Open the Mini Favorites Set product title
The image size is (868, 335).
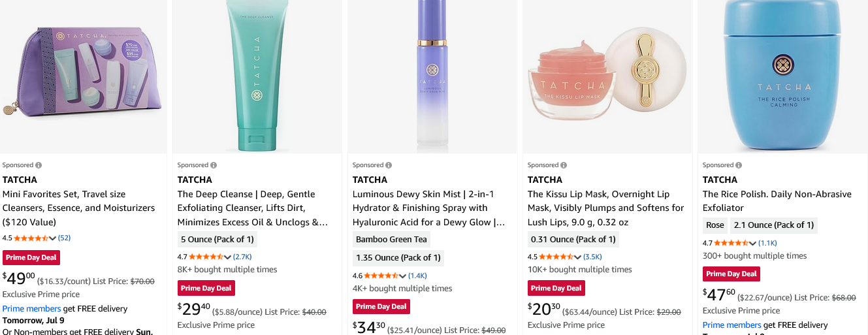coord(78,208)
